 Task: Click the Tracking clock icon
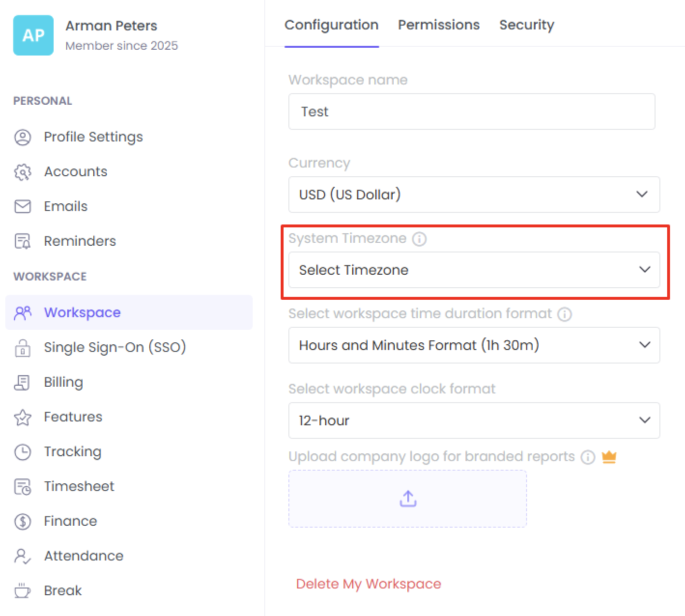click(x=22, y=452)
